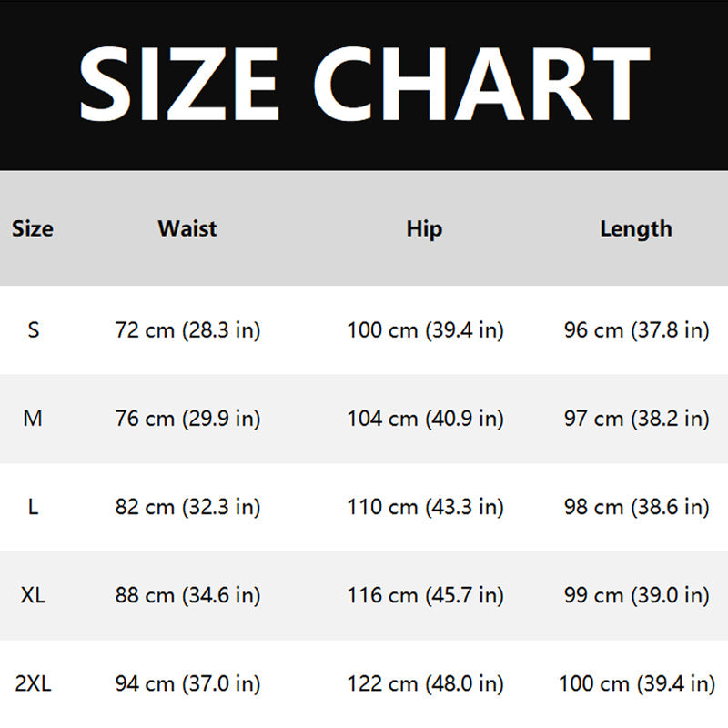Click the Size column header
The width and height of the screenshot is (728, 728).
(x=33, y=228)
